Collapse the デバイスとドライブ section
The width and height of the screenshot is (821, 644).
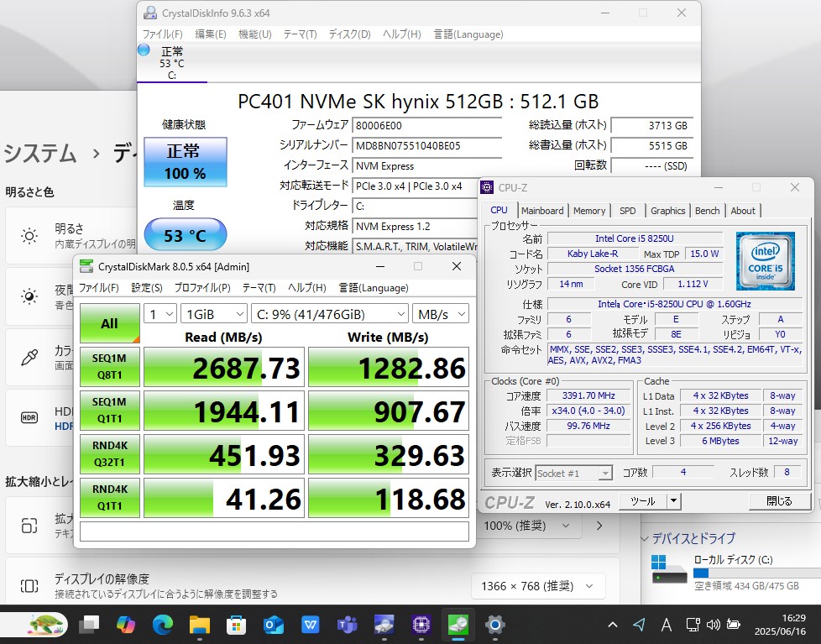tap(645, 539)
